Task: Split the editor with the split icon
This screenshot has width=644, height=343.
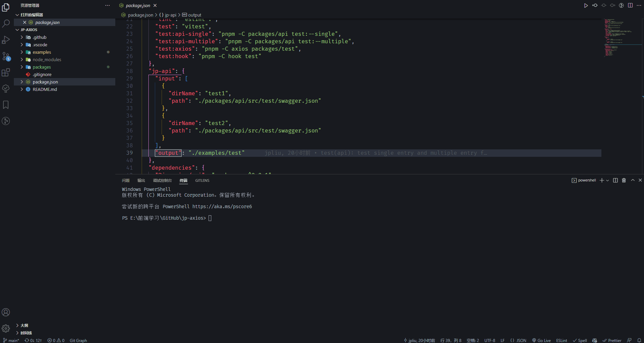Action: click(630, 5)
